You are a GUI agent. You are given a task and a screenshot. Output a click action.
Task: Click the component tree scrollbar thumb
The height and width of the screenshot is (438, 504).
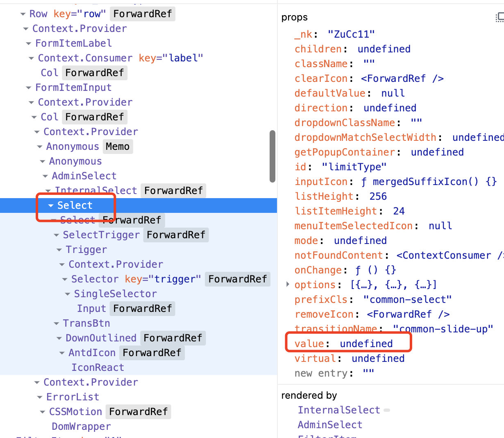(x=272, y=156)
